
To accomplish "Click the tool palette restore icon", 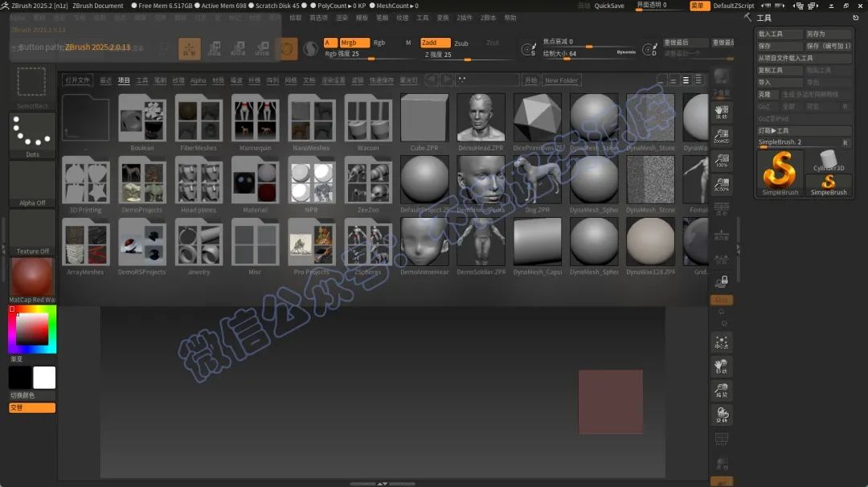I will pos(855,18).
